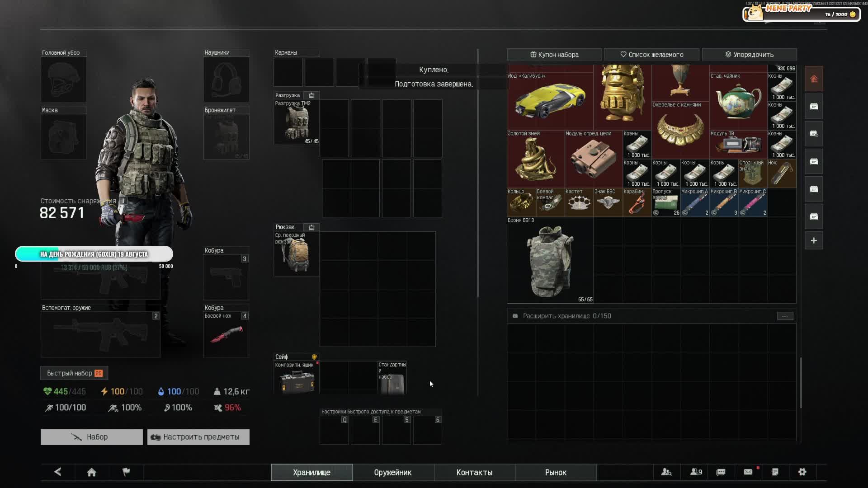Select the main stash home tab icon
Image resolution: width=868 pixels, height=488 pixels.
coord(814,79)
